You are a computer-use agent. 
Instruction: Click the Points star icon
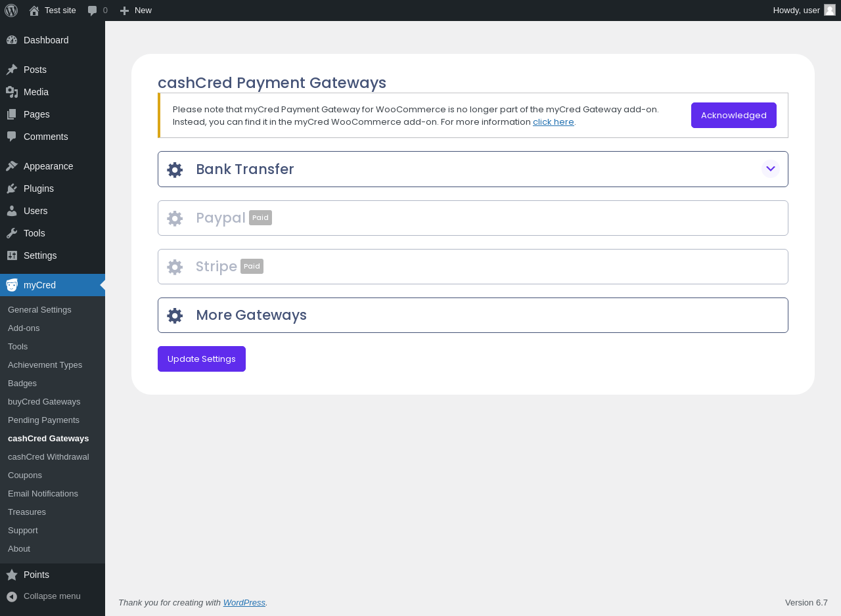12,575
